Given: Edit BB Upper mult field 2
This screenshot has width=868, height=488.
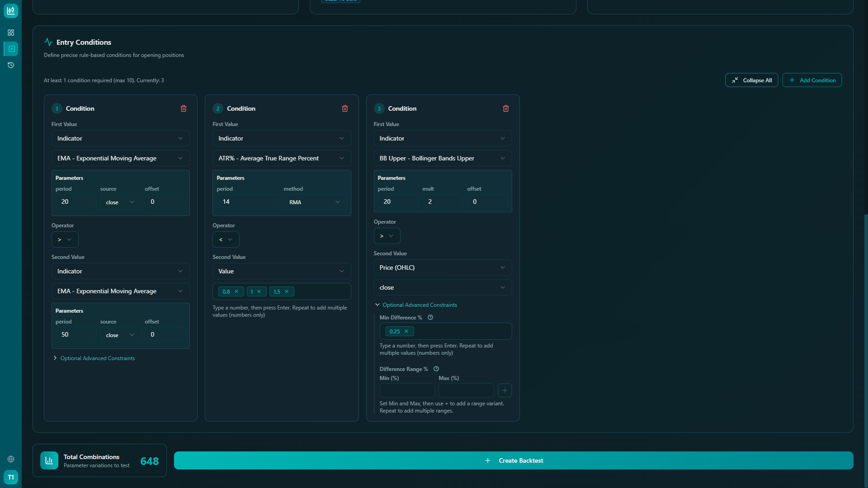Looking at the screenshot, I should coord(443,202).
